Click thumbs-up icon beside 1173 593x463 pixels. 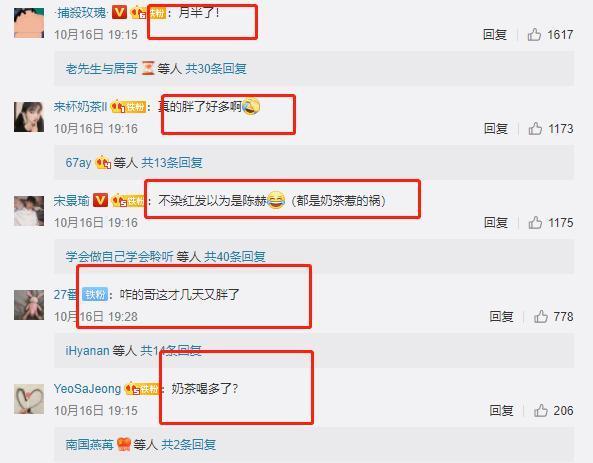tap(535, 129)
